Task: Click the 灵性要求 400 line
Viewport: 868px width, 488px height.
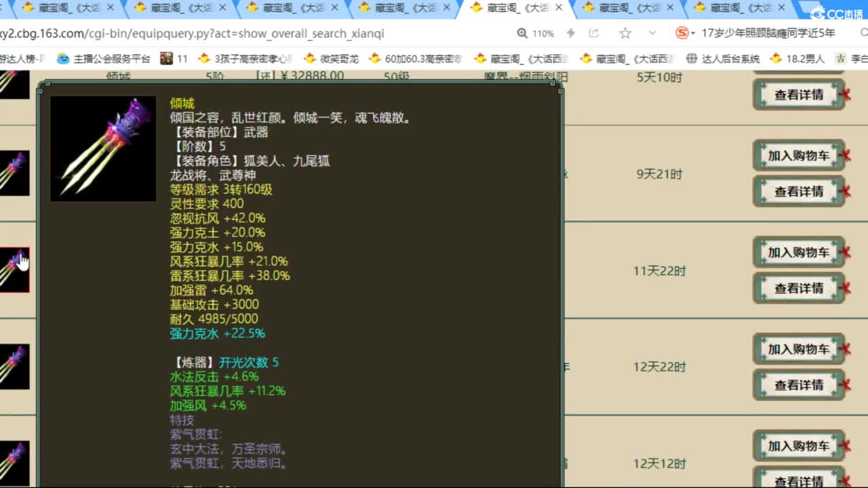Action: (207, 204)
